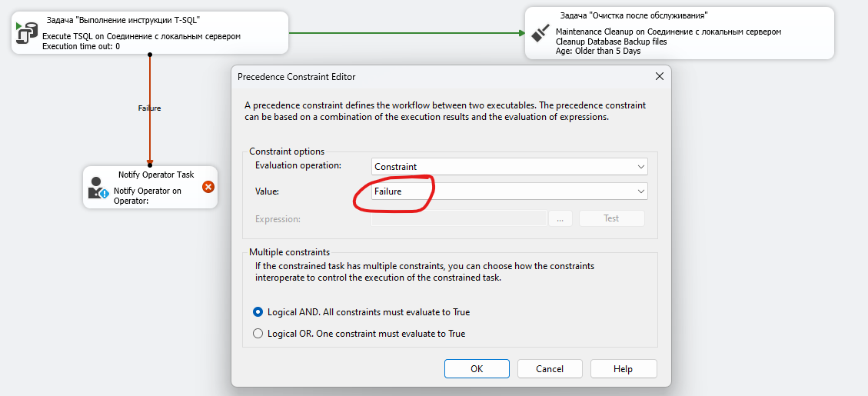Click the Failure label on the connector
868x396 pixels.
[x=150, y=108]
